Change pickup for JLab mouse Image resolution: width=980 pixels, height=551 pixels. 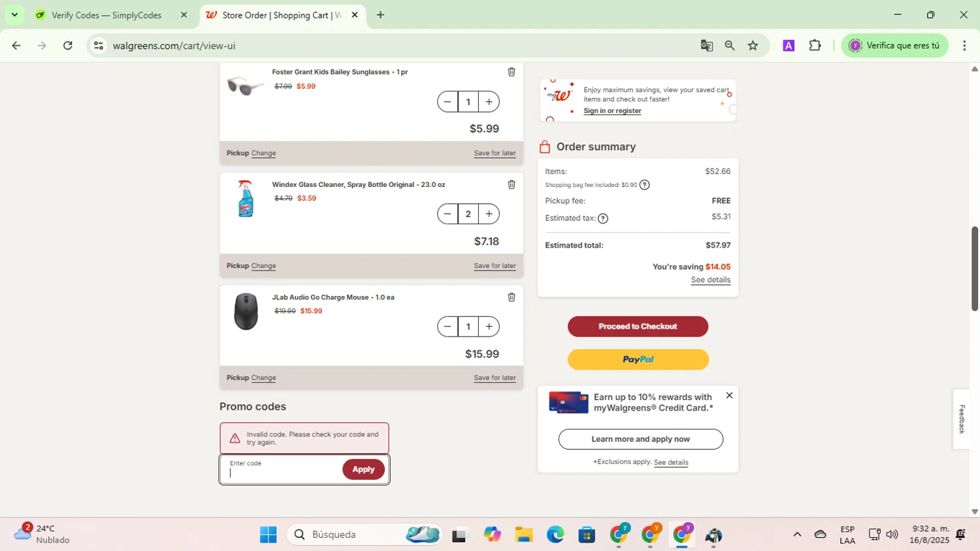(x=263, y=378)
